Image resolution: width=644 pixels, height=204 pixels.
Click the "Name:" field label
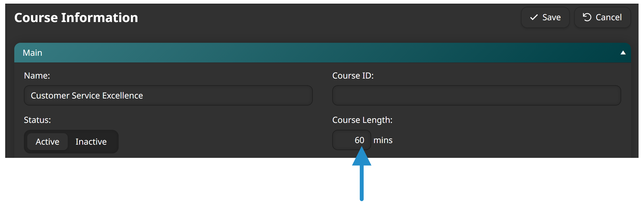(37, 76)
